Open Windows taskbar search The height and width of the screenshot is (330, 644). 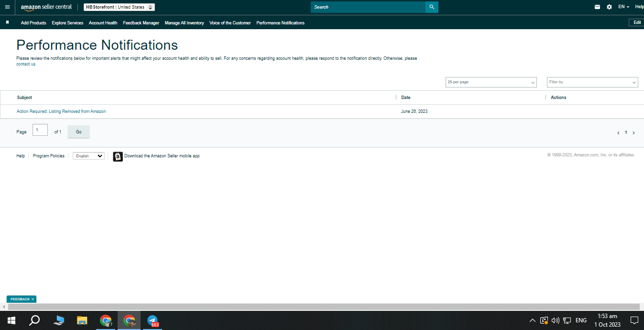click(34, 320)
